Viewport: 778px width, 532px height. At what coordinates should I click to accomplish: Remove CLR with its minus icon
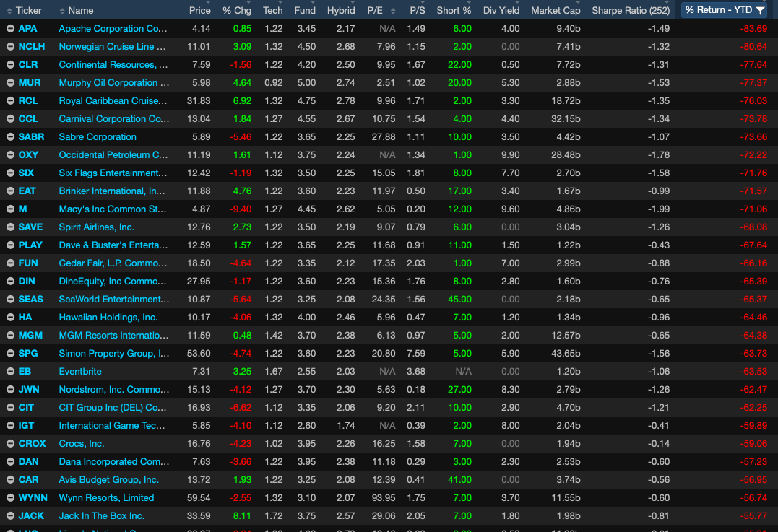(x=10, y=65)
